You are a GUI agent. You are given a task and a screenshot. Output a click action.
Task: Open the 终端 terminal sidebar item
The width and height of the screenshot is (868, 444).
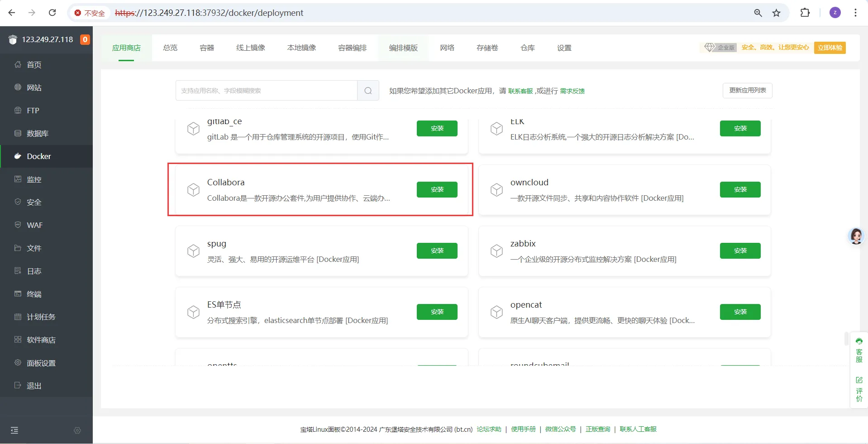[46, 294]
